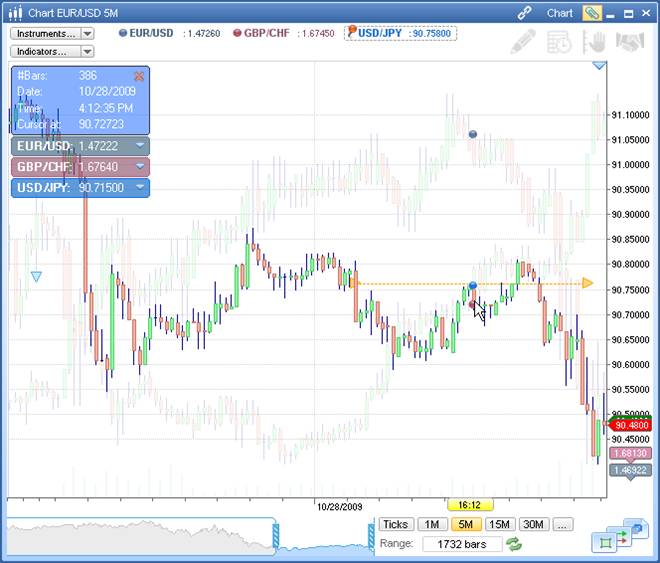
Task: Select the GBP/CHF instrument label
Action: (267, 33)
